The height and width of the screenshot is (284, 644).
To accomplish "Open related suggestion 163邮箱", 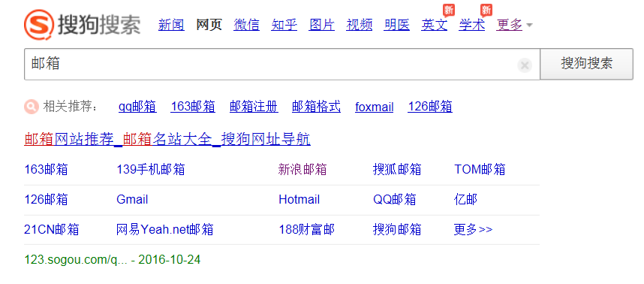I will (193, 107).
